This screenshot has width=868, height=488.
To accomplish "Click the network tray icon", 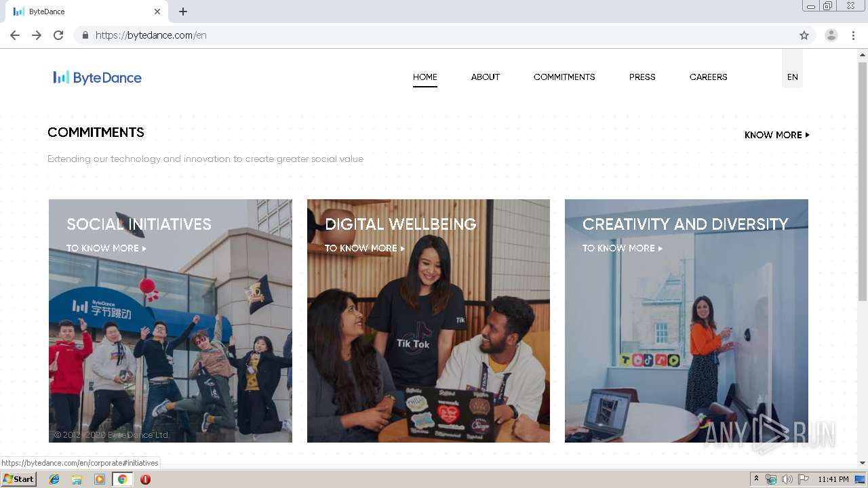I will (x=771, y=479).
